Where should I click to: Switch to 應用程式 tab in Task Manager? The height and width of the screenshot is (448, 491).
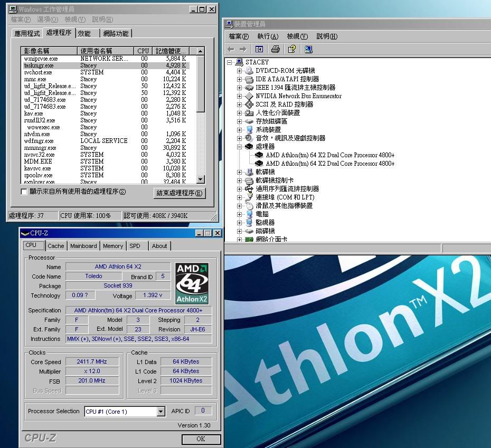pos(27,33)
